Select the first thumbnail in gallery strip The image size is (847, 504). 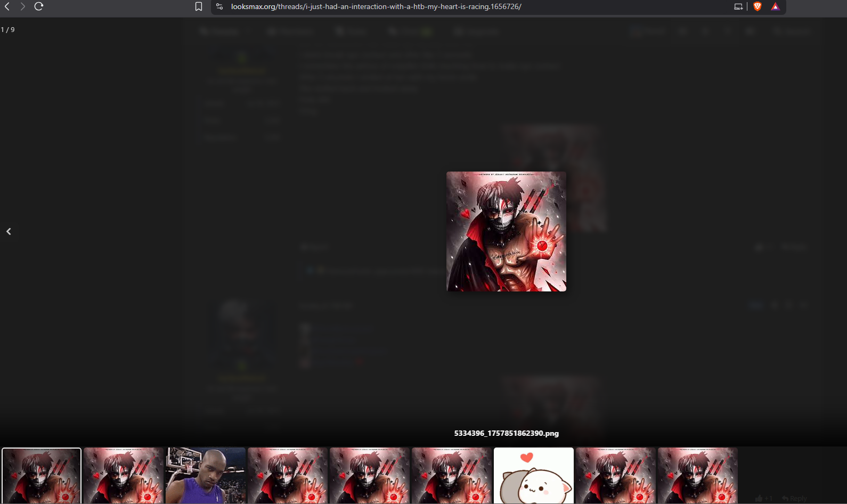click(42, 475)
